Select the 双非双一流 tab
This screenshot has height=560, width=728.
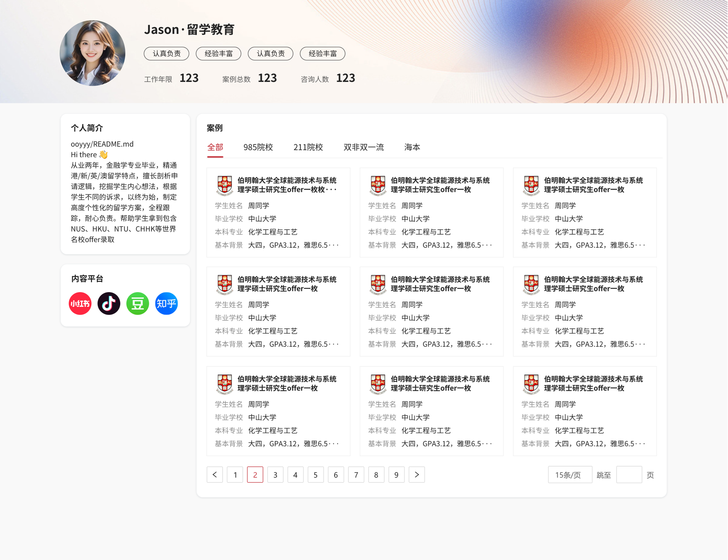point(363,147)
